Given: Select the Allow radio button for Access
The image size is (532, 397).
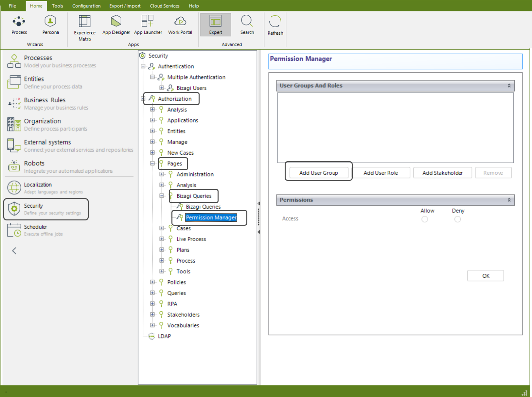Looking at the screenshot, I should click(x=425, y=219).
